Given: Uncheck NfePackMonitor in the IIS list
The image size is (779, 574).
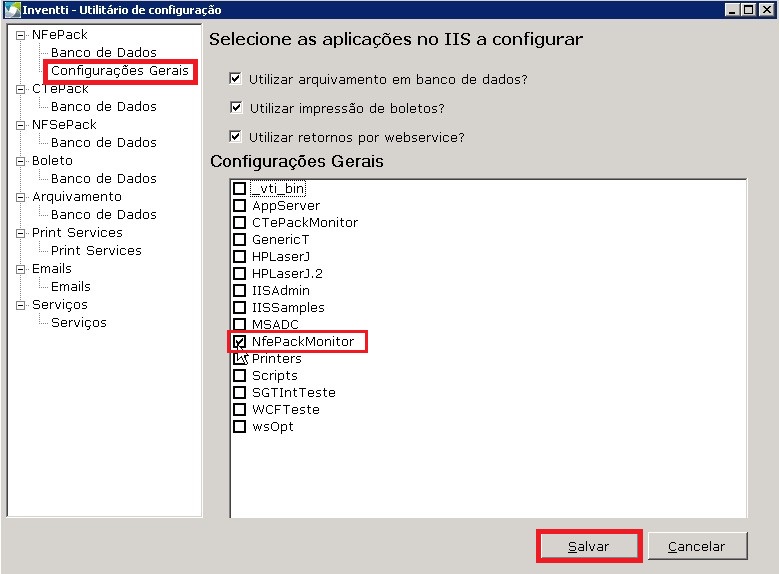Looking at the screenshot, I should click(240, 342).
